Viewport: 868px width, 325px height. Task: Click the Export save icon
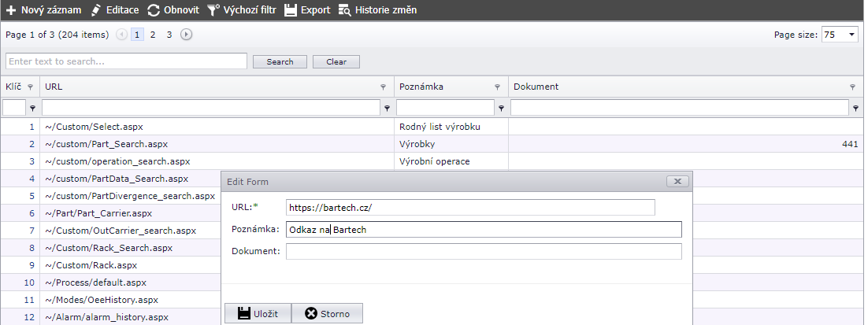[x=291, y=10]
